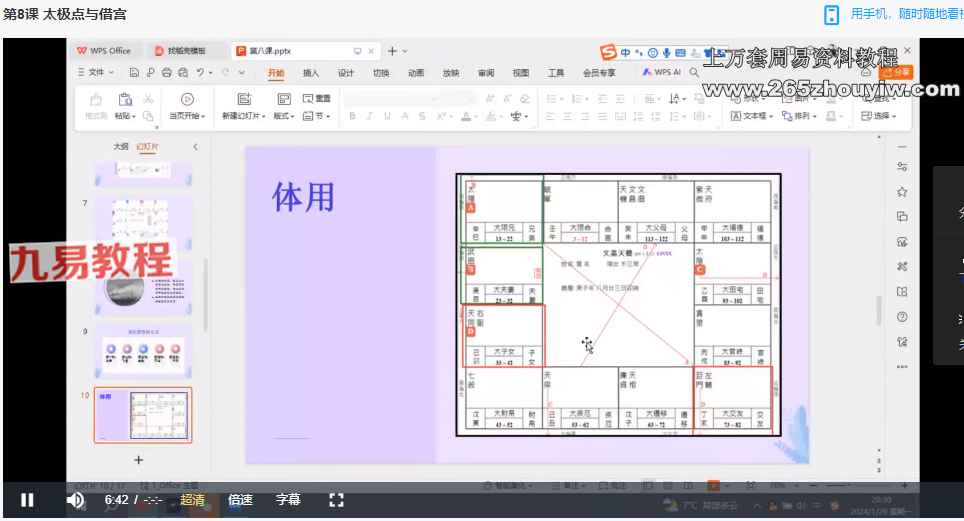Open the 设计 ribbon tab
The height and width of the screenshot is (521, 964).
coord(346,73)
